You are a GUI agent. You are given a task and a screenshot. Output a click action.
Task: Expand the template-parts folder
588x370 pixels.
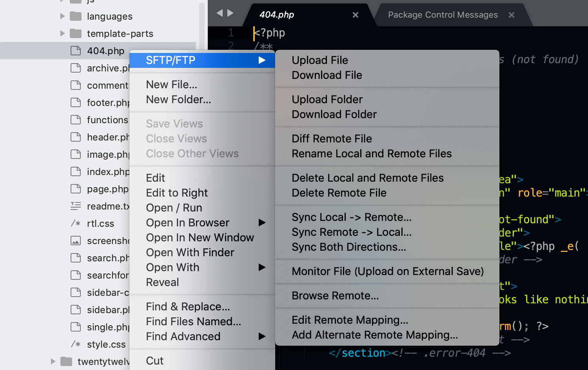[x=62, y=33]
